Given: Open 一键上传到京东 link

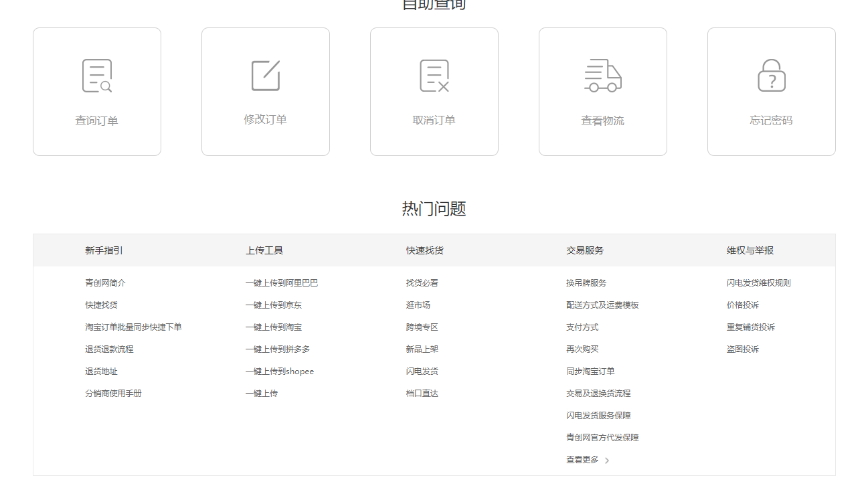Looking at the screenshot, I should click(x=274, y=305).
